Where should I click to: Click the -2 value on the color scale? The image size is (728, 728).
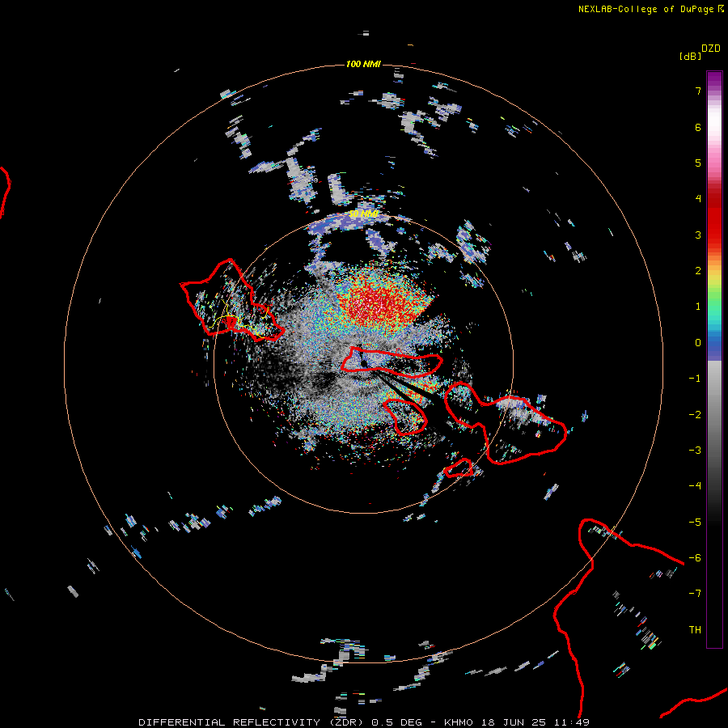tap(695, 414)
